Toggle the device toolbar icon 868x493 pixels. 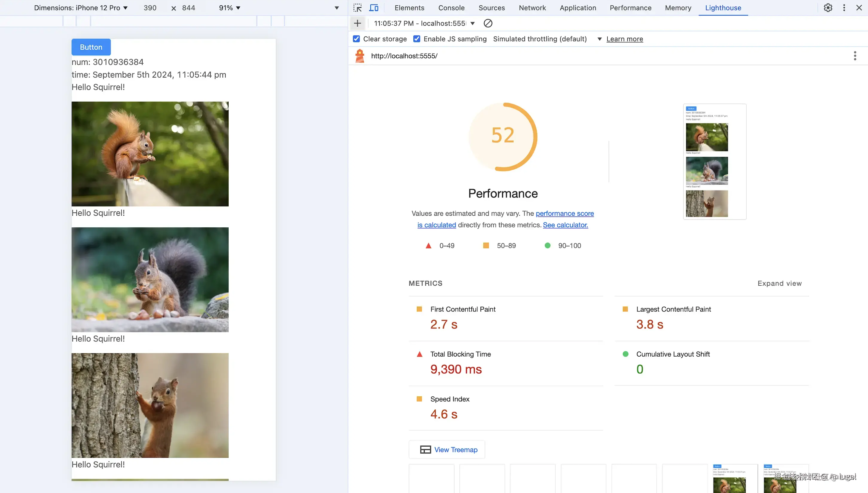[373, 8]
